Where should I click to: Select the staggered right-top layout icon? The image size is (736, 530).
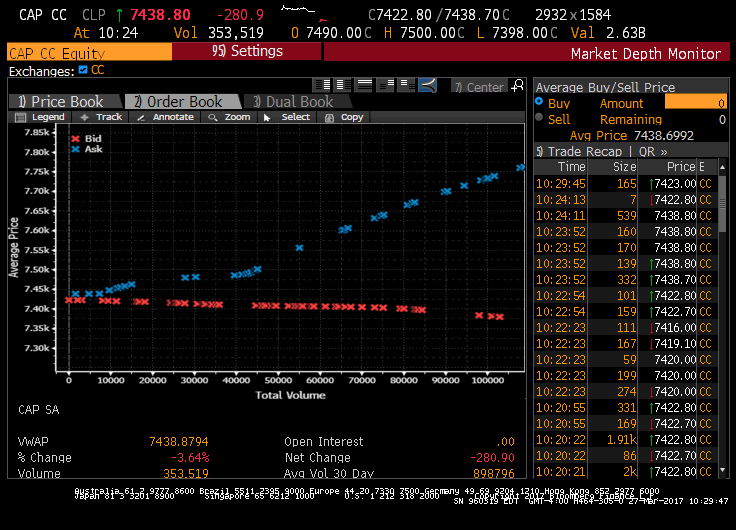[x=386, y=85]
